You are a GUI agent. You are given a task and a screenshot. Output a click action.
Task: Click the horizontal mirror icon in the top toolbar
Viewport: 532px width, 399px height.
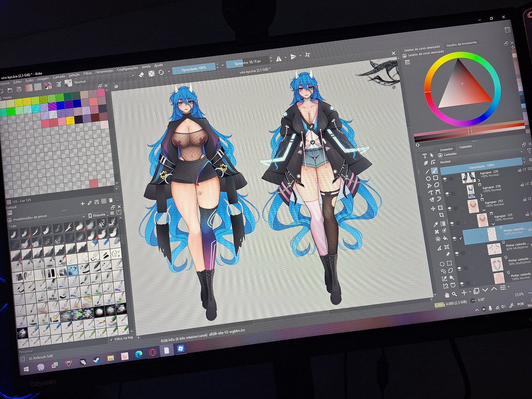pyautogui.click(x=279, y=59)
